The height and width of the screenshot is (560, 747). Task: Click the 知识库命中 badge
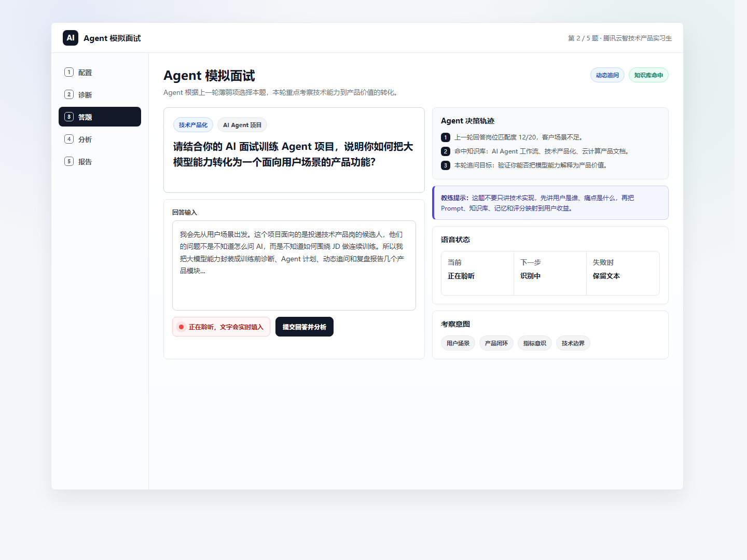pos(648,75)
